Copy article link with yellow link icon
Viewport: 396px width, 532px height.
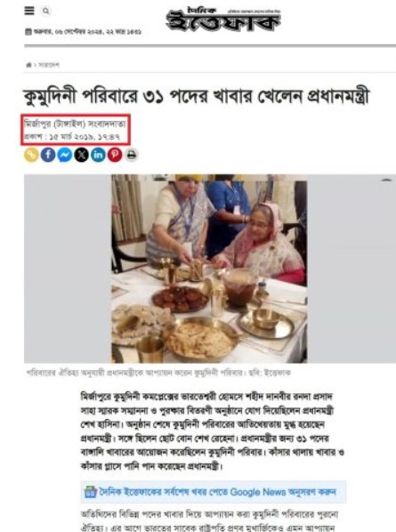point(31,155)
